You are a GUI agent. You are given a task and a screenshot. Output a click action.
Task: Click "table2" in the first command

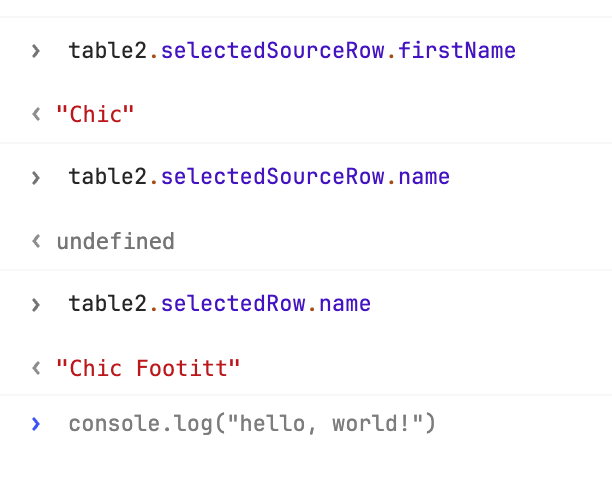(108, 50)
